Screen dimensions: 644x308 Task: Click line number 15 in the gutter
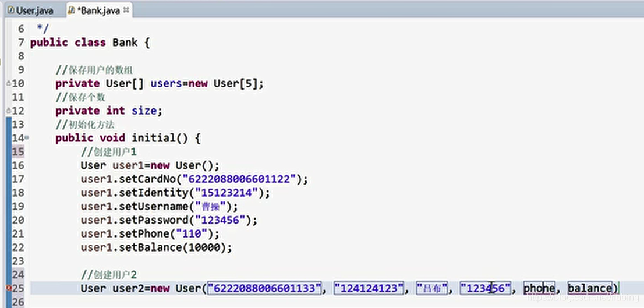tap(18, 152)
